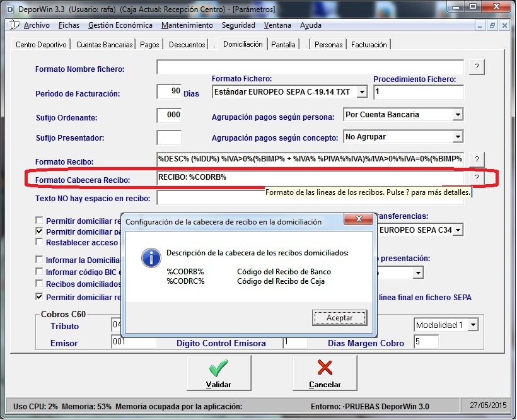The image size is (517, 420).
Task: Switch to the Centro Deportivo tab
Action: click(41, 45)
